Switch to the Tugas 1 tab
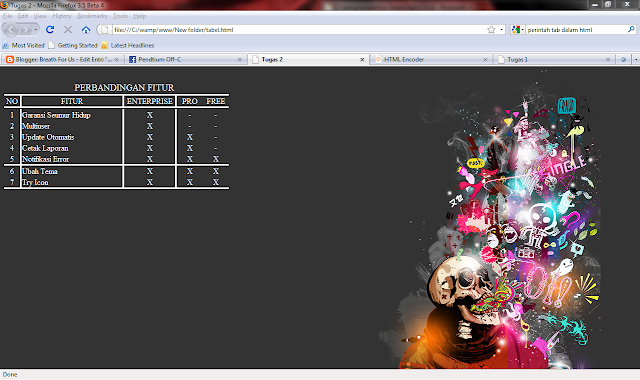 pos(554,60)
